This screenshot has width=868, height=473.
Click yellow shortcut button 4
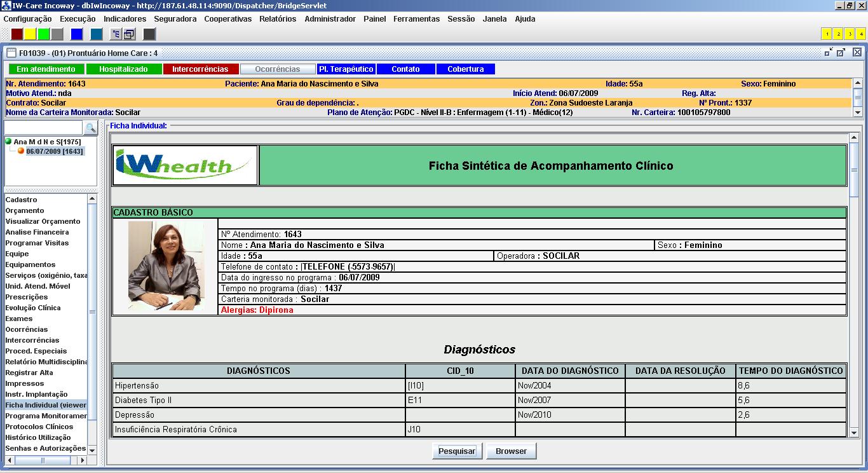point(861,34)
